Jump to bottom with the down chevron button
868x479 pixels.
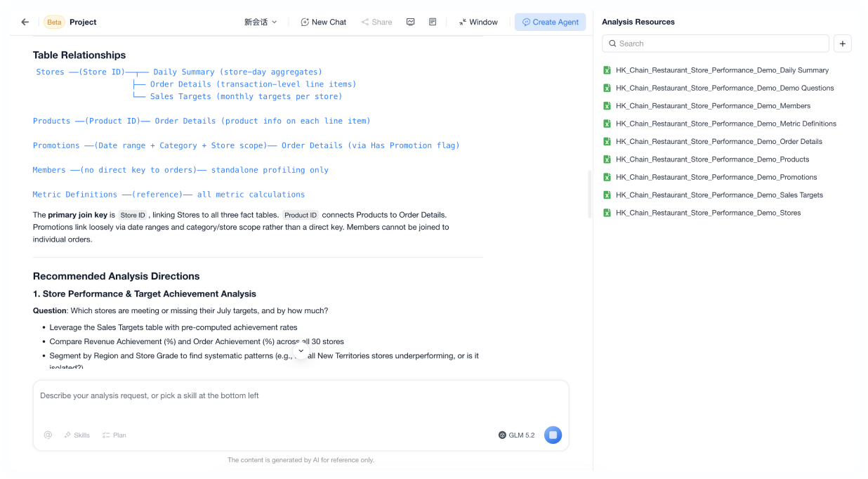coord(301,350)
